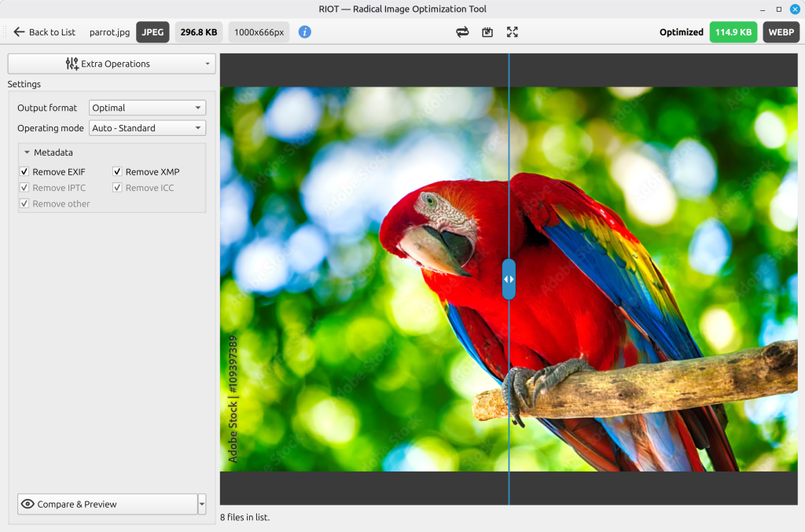Image resolution: width=805 pixels, height=532 pixels.
Task: Toggle the Remove IPTC checkbox
Action: pyautogui.click(x=24, y=187)
